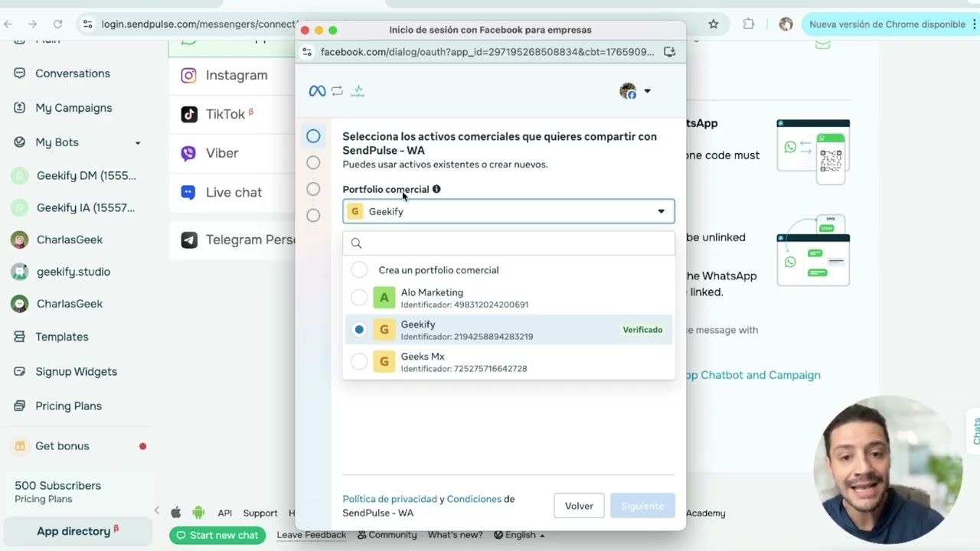Click the Templates list icon
The height and width of the screenshot is (551, 980).
pyautogui.click(x=20, y=337)
